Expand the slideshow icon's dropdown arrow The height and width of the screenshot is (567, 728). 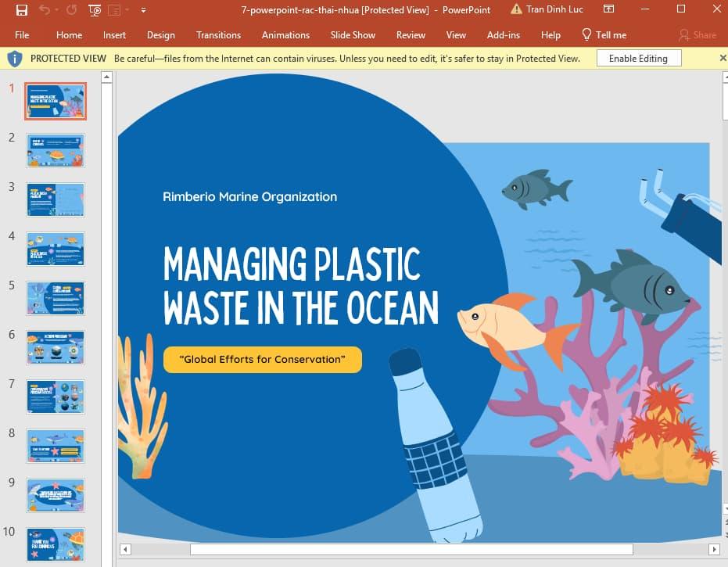(x=126, y=9)
